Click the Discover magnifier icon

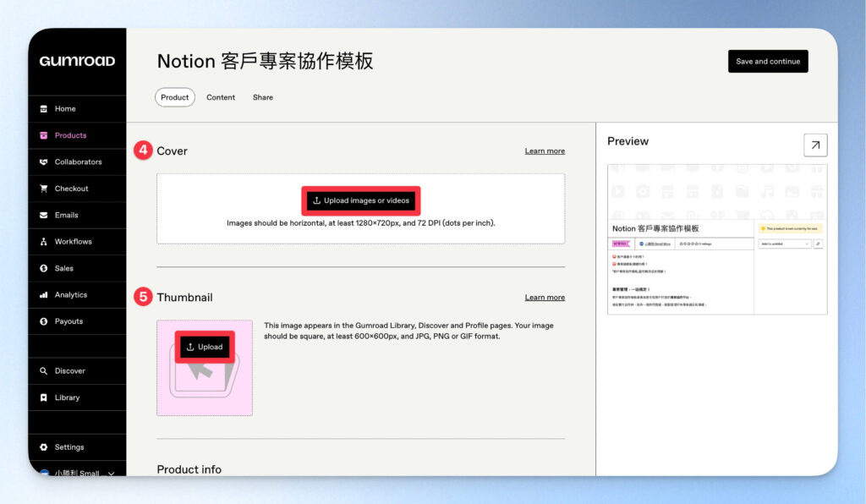click(x=44, y=371)
